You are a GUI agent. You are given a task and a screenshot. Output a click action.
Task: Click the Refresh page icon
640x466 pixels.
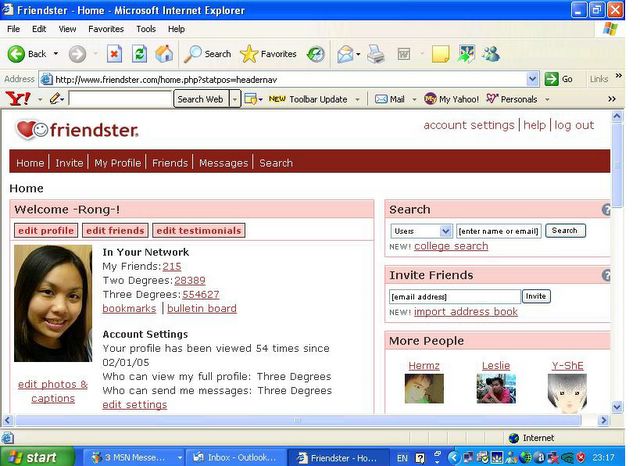[139, 54]
